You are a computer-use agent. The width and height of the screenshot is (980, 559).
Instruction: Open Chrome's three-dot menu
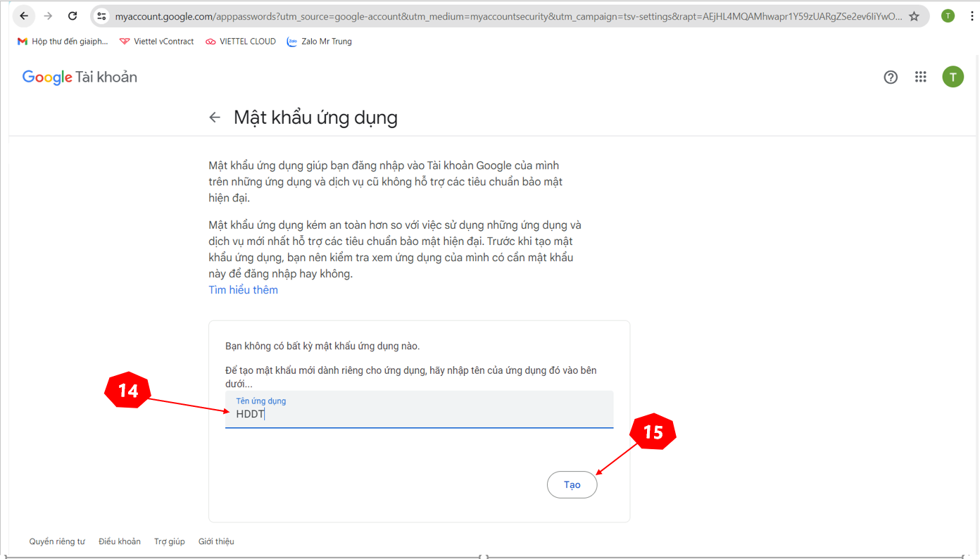click(972, 15)
